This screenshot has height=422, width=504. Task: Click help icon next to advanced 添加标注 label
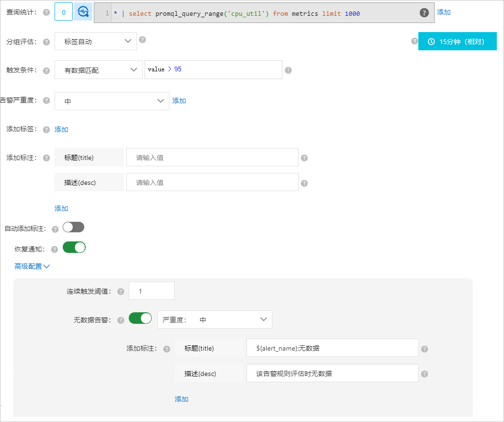pos(167,349)
